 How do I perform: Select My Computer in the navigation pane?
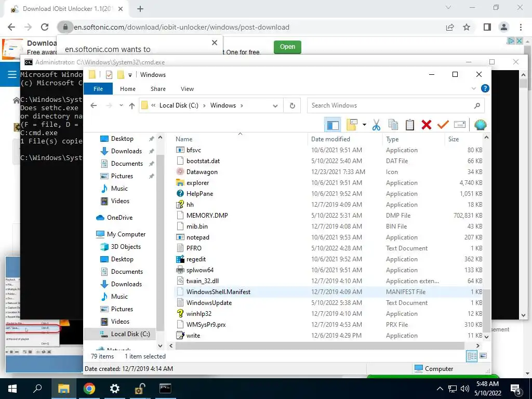(x=126, y=234)
